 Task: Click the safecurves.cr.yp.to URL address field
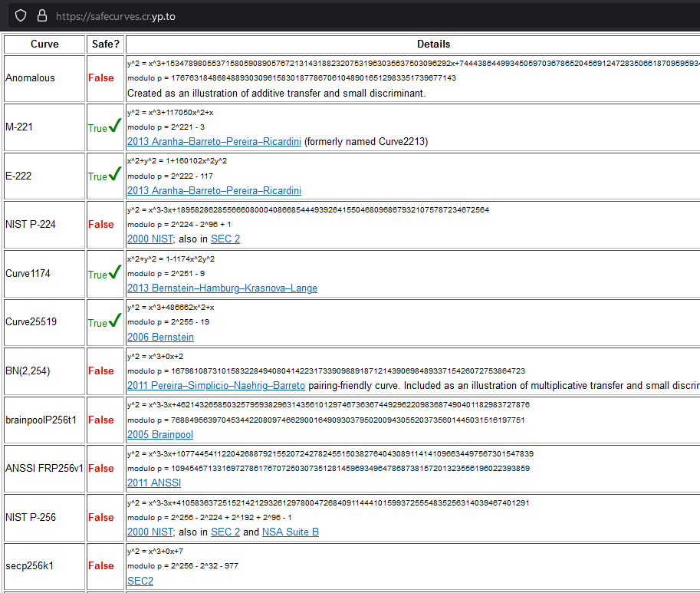(115, 17)
